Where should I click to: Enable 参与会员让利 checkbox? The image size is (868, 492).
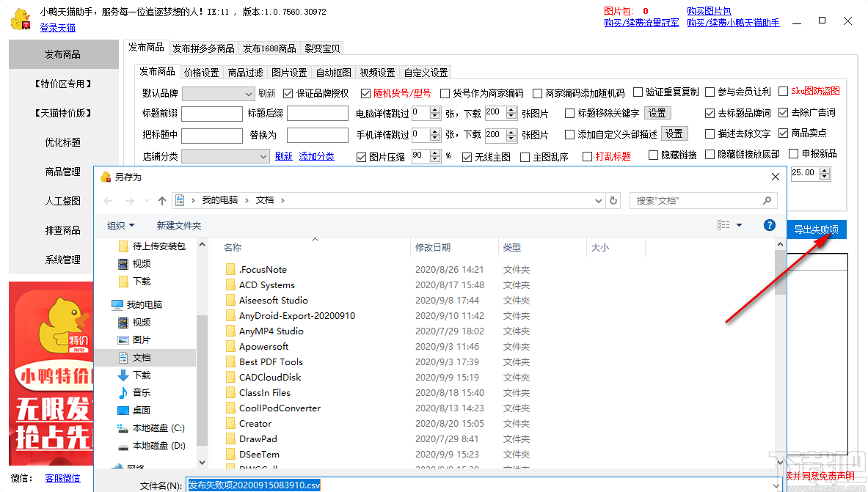710,92
